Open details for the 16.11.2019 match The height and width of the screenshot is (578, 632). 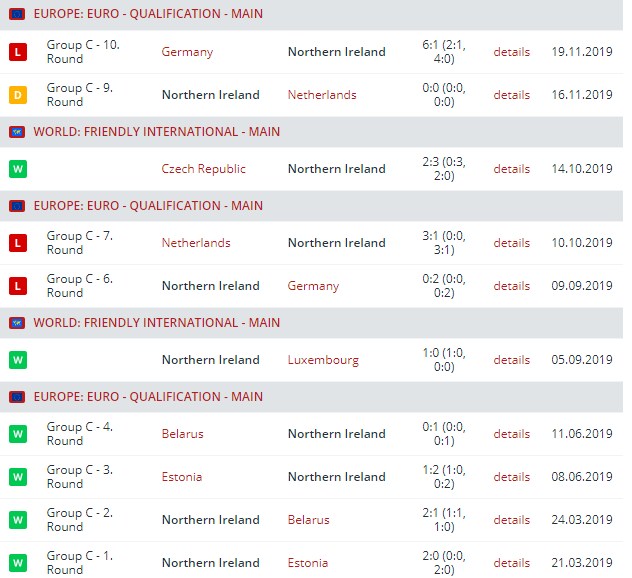tap(511, 95)
